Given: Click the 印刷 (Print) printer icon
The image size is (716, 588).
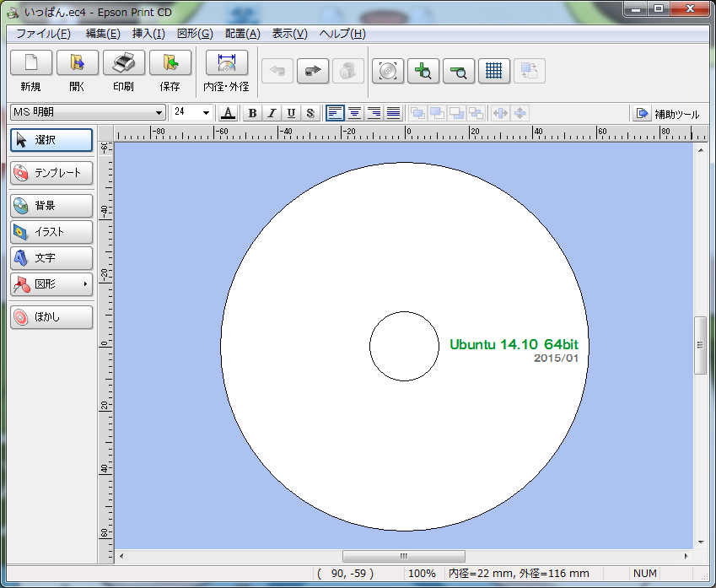Looking at the screenshot, I should [x=124, y=63].
